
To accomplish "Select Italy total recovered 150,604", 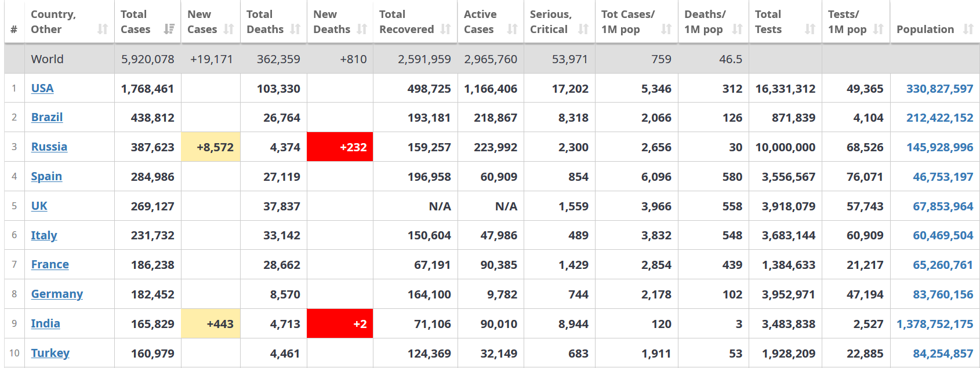I will (429, 235).
